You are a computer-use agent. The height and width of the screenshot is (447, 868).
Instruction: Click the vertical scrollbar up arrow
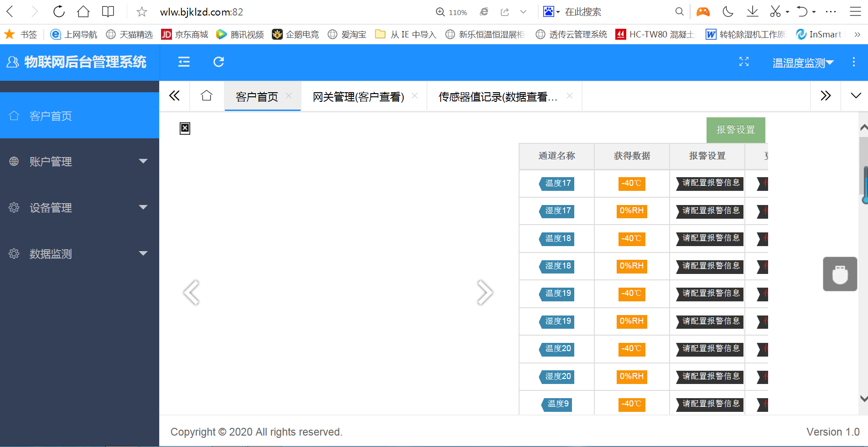(x=863, y=128)
